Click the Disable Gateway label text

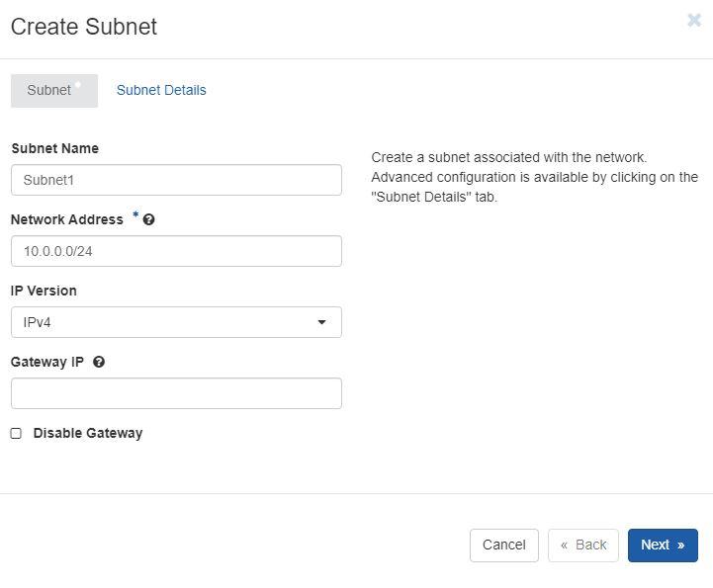click(x=88, y=434)
